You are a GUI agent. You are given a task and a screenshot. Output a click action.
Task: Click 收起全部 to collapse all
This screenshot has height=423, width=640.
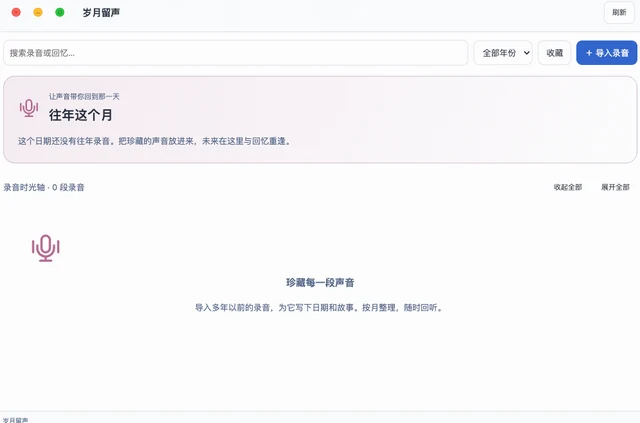(x=568, y=187)
